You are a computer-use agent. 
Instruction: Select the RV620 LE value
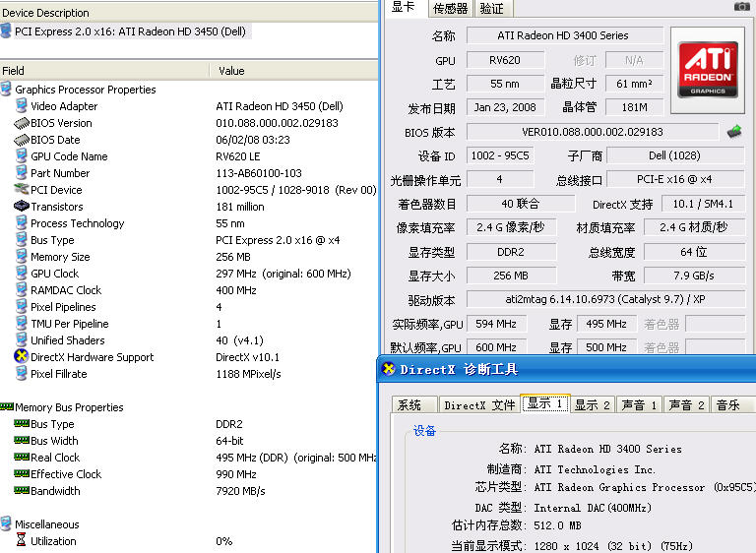[x=238, y=156]
